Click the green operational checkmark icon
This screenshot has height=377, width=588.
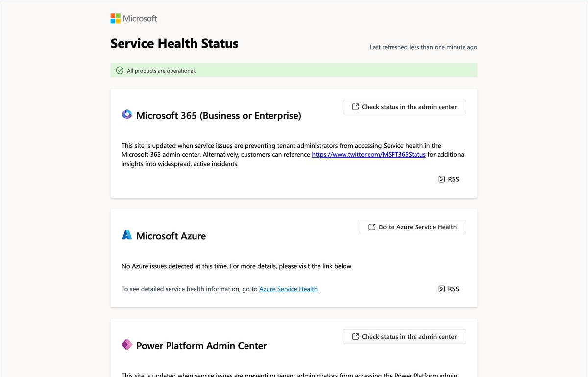(x=120, y=71)
